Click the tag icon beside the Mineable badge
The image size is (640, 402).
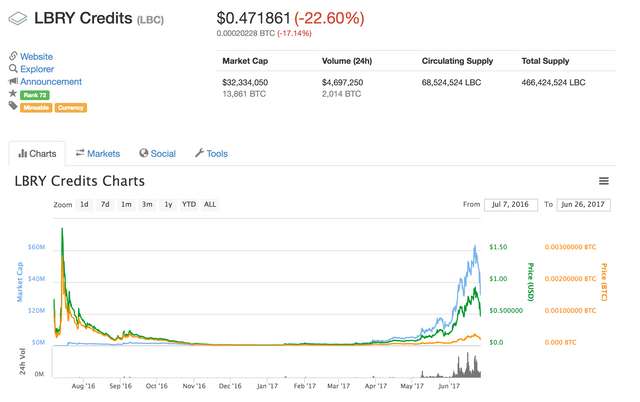pyautogui.click(x=13, y=106)
